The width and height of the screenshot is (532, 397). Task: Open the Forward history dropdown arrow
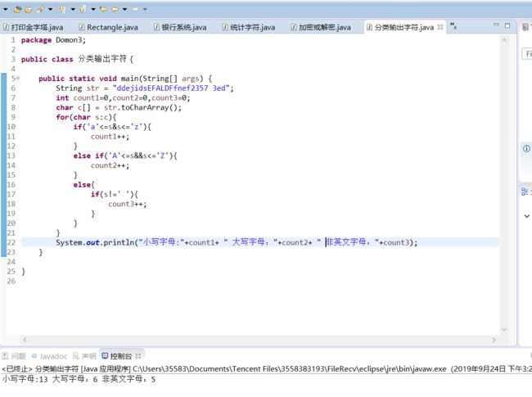coord(145,10)
